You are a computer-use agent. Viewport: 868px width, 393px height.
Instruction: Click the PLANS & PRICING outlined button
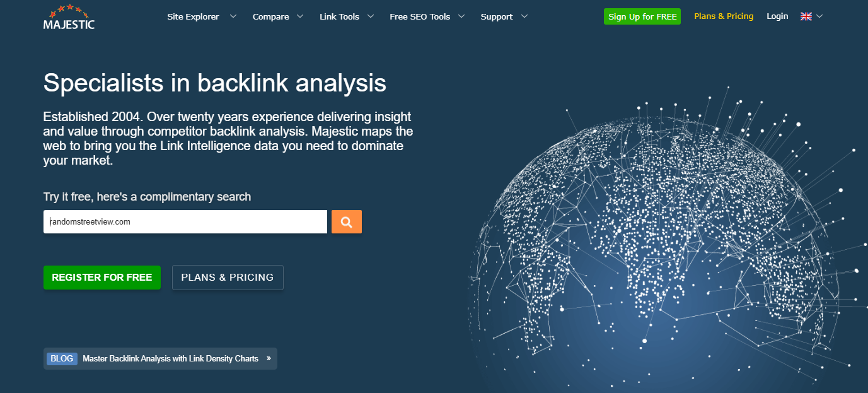(228, 278)
